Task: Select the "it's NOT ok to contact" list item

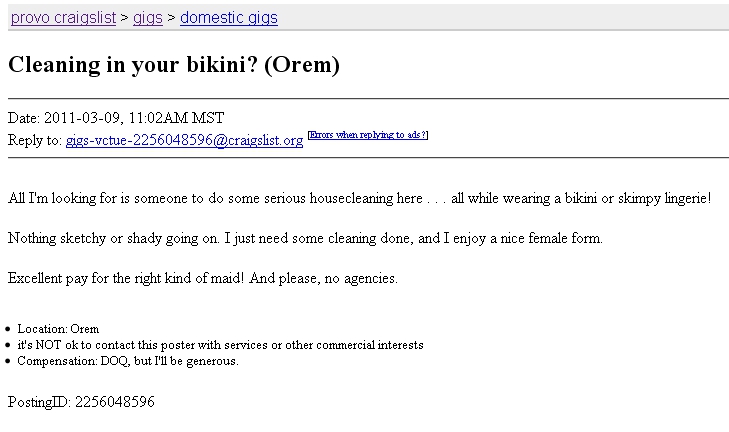Action: click(x=220, y=345)
